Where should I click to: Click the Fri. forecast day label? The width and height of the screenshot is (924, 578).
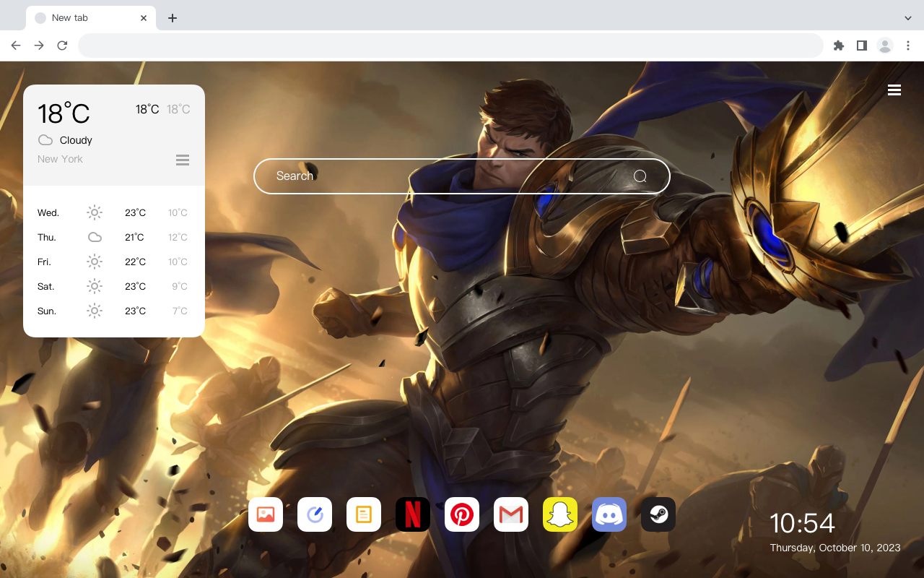point(44,262)
